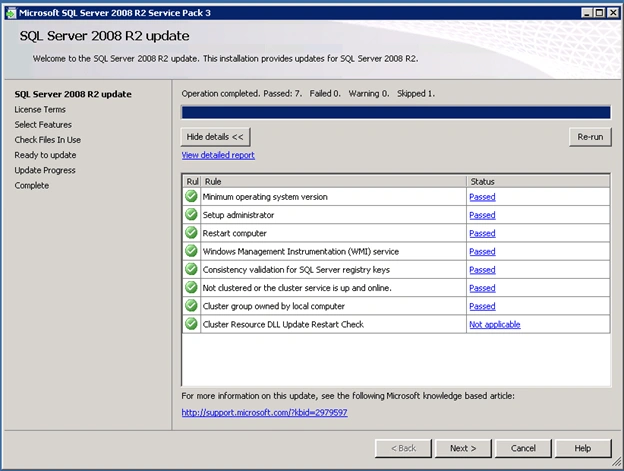The image size is (624, 471).
Task: Click green check icon for Consistency validation rule
Action: (191, 269)
